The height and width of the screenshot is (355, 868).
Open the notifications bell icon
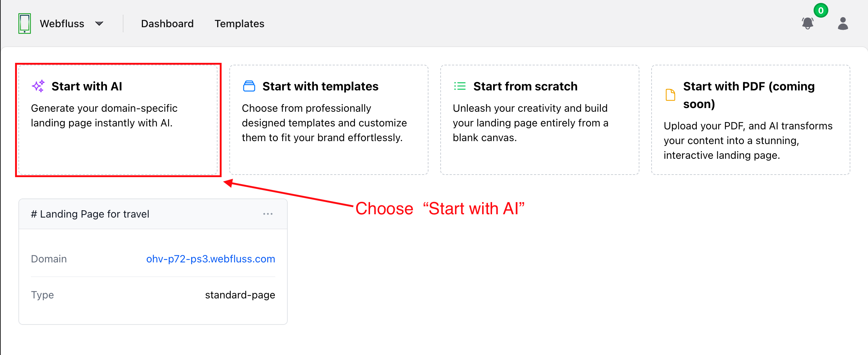[x=807, y=24]
